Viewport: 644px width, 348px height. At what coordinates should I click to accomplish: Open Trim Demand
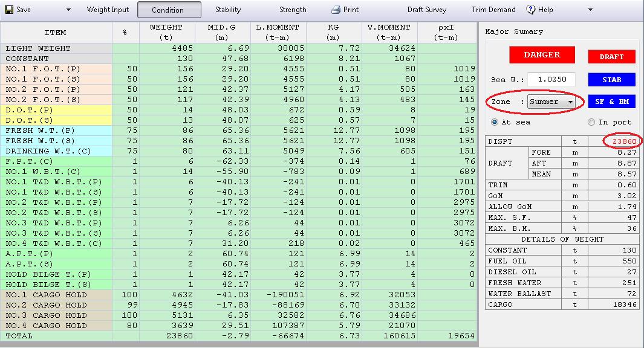click(493, 10)
